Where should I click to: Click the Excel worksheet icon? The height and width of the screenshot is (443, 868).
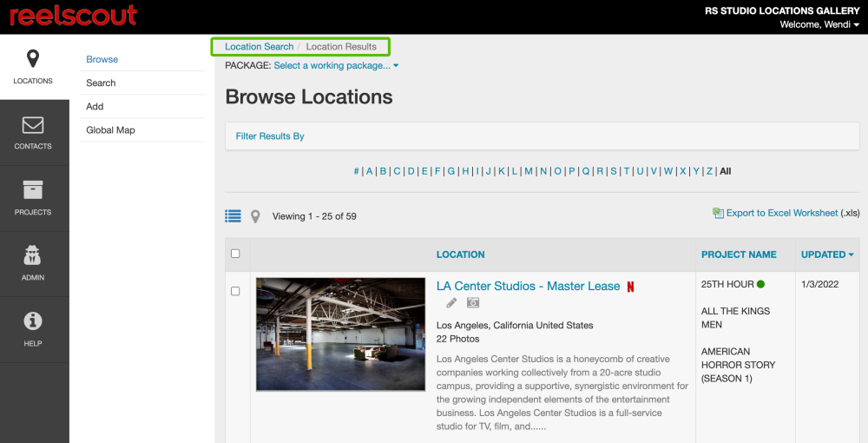pyautogui.click(x=718, y=213)
